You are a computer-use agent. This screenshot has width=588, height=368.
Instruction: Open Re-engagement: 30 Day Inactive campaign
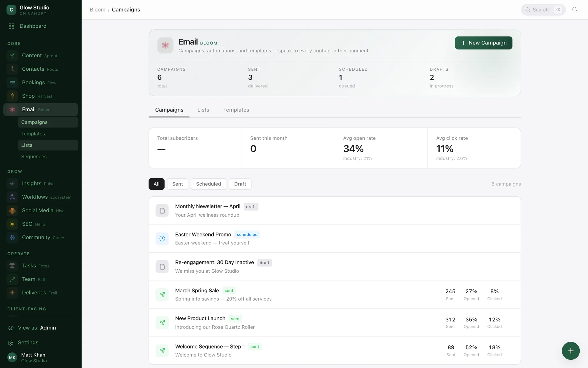[335, 267]
